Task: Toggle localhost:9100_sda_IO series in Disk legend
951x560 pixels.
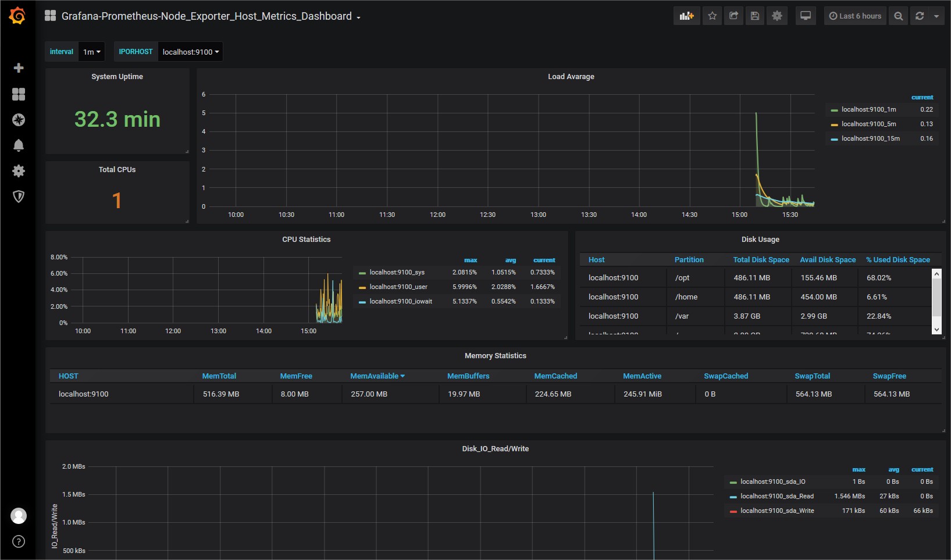Action: (773, 481)
